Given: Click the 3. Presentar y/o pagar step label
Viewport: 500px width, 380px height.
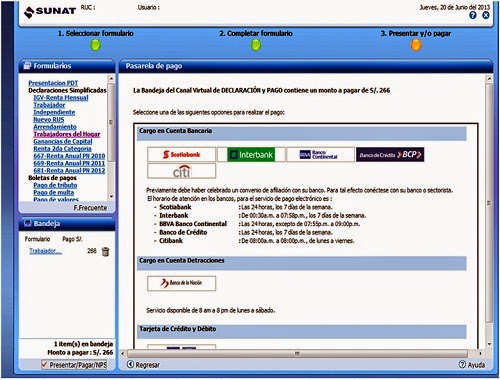Looking at the screenshot, I should 416,34.
